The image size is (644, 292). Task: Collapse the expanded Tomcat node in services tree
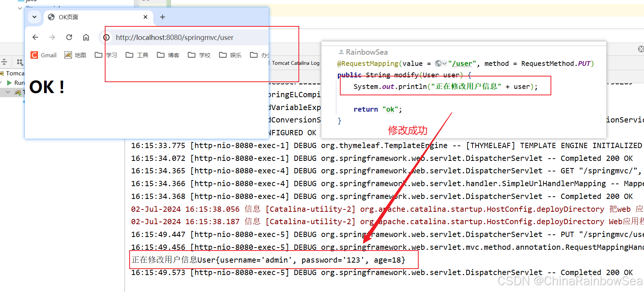[x=8, y=92]
